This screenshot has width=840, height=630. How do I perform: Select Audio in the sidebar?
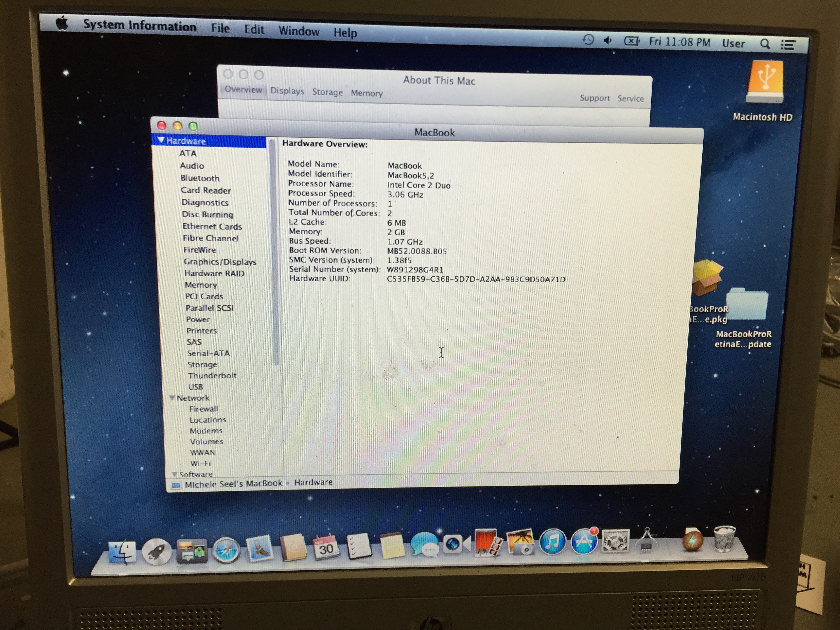click(192, 166)
